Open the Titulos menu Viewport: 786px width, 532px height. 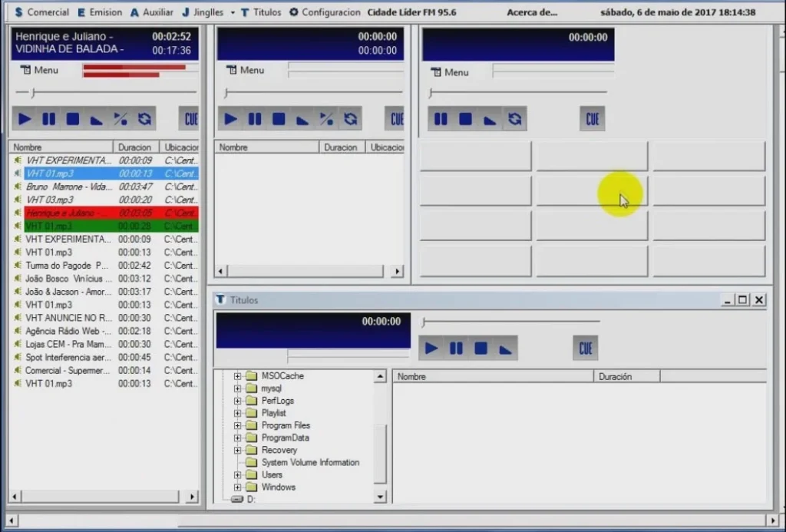[x=261, y=12]
